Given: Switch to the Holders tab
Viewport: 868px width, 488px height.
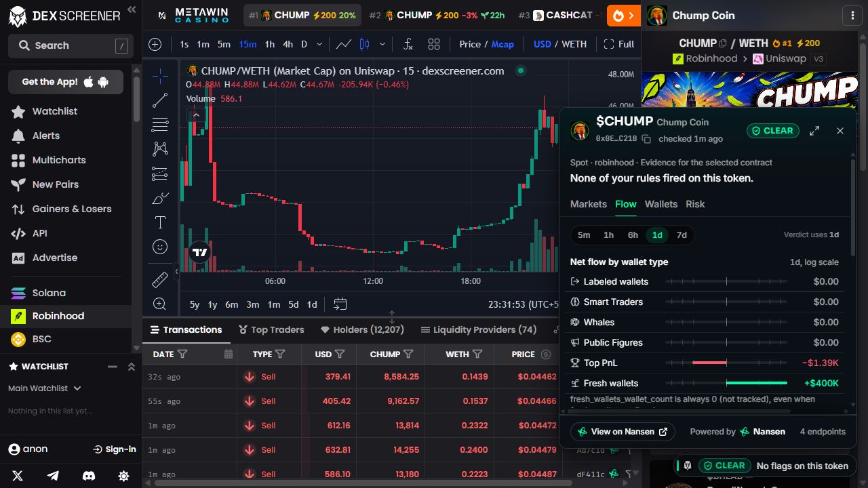Looking at the screenshot, I should (362, 329).
